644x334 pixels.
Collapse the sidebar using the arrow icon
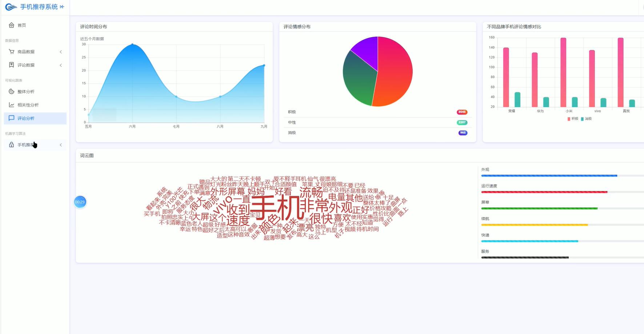coord(62,7)
